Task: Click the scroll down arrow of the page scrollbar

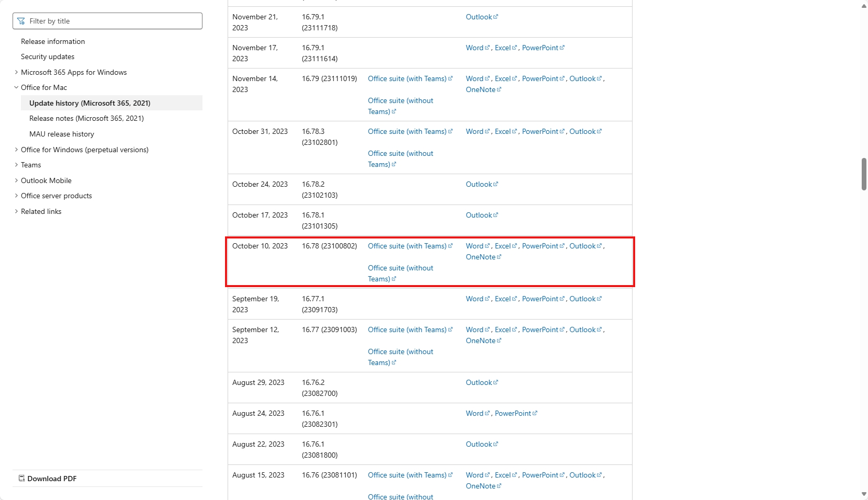Action: point(864,494)
